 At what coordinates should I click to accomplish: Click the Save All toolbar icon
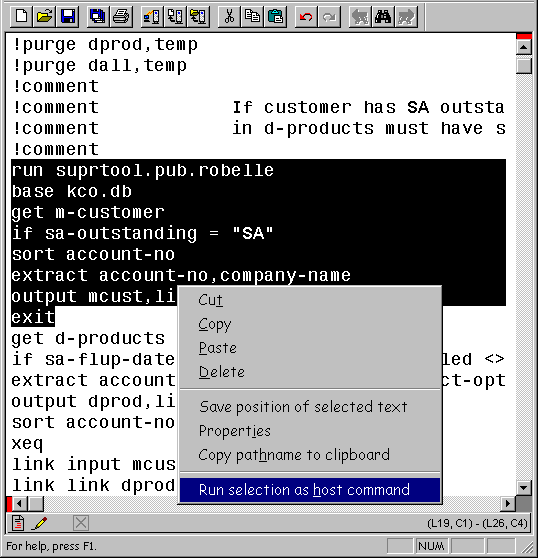tap(97, 16)
